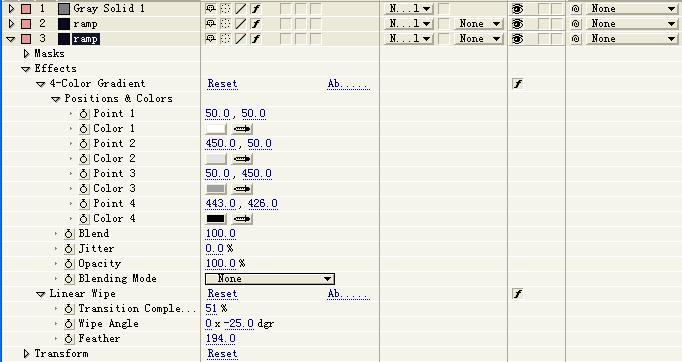Toggle effects switch on Gray Solid 1 layer
This screenshot has width=682, height=362.
(x=256, y=9)
